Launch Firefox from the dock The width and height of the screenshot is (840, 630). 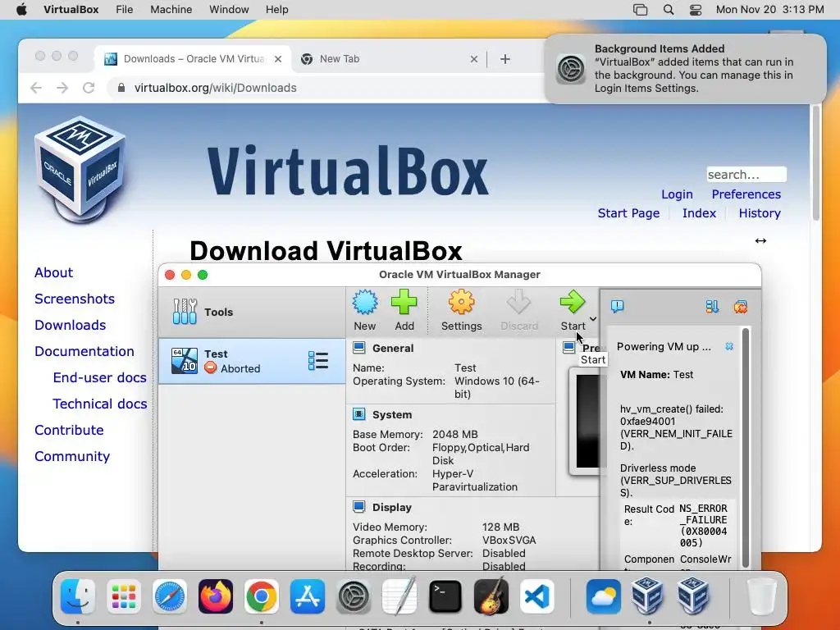216,596
